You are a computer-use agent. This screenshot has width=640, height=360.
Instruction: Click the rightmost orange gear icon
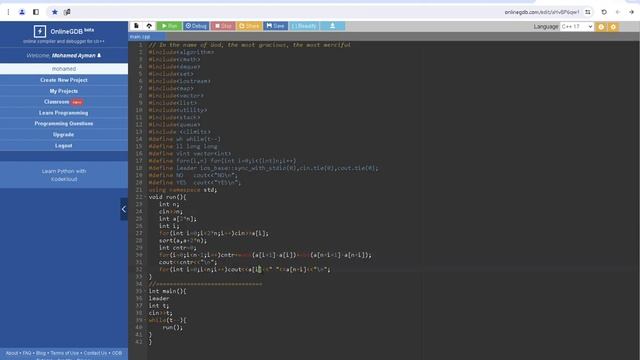click(x=613, y=27)
